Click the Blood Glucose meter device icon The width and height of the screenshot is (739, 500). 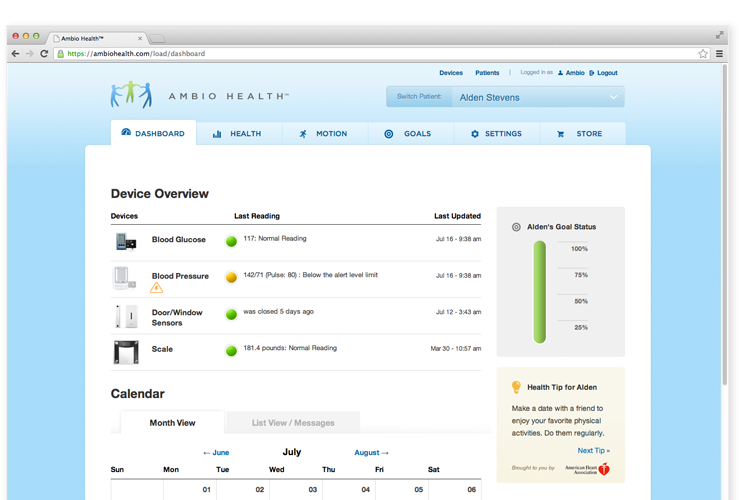[x=126, y=241]
